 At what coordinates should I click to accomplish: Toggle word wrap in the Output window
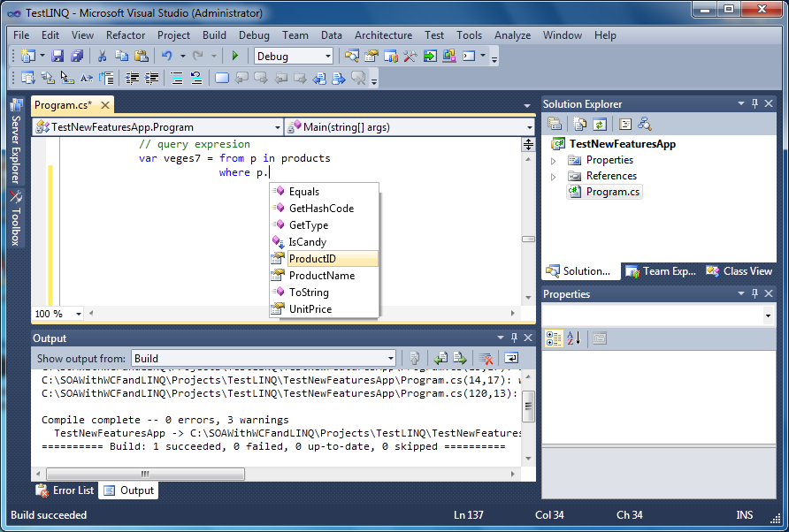coord(511,359)
